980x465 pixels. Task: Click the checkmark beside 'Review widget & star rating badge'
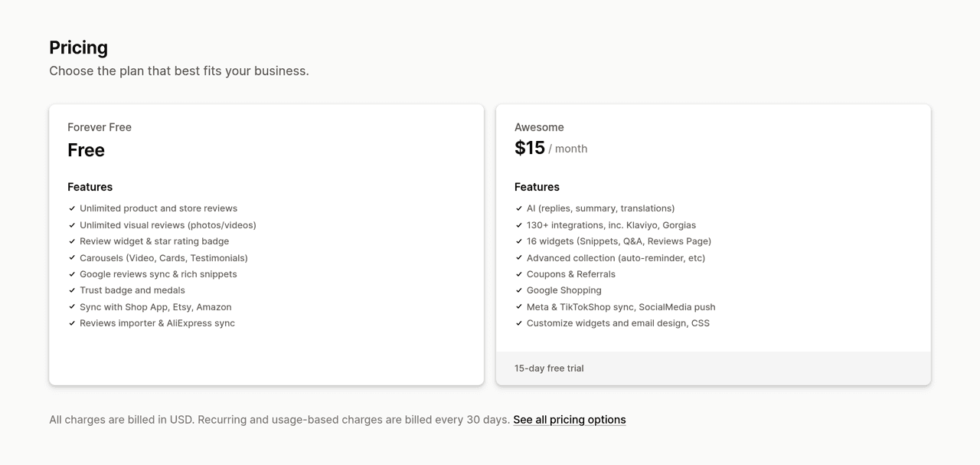(x=72, y=241)
